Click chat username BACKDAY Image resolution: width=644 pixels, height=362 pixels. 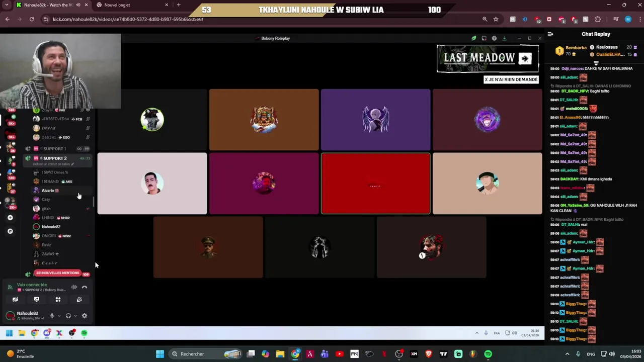(x=570, y=179)
